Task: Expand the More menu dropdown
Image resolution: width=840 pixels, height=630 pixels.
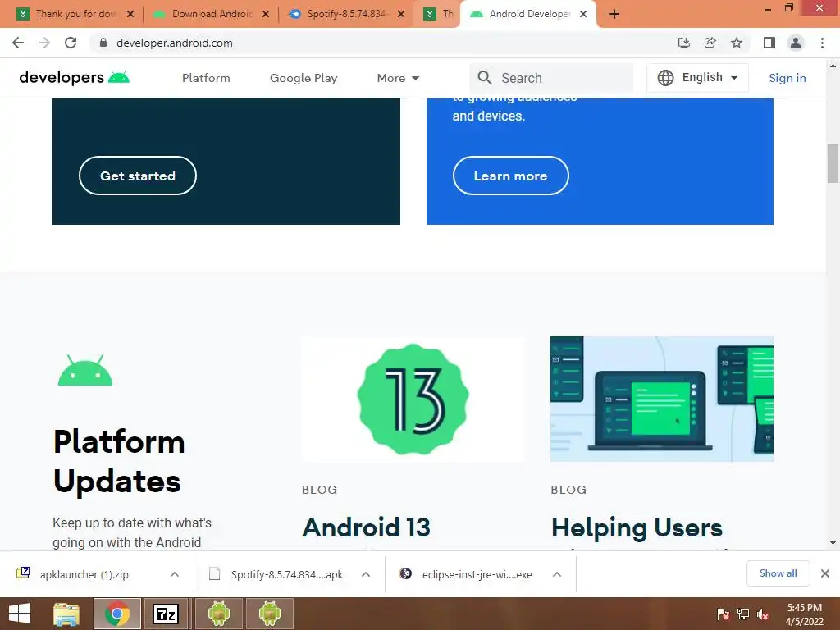Action: pos(398,78)
